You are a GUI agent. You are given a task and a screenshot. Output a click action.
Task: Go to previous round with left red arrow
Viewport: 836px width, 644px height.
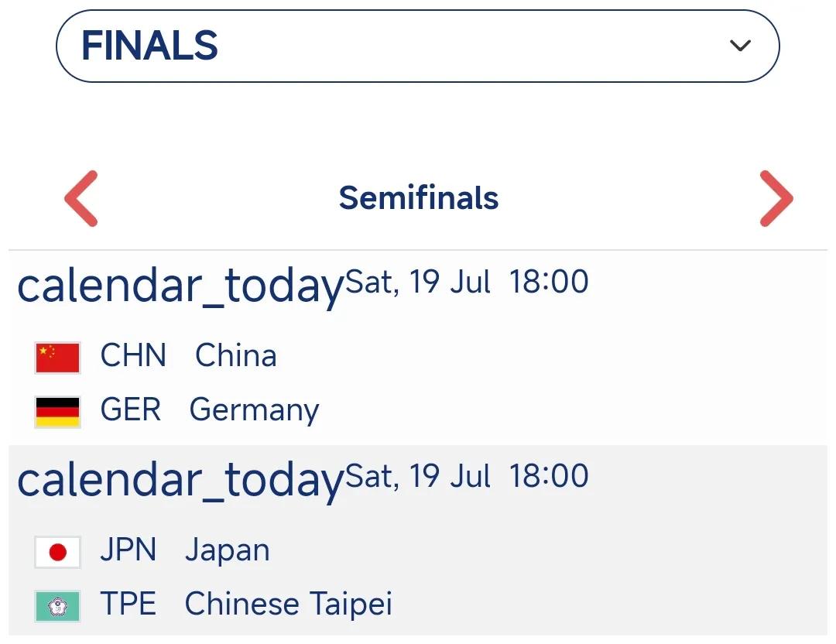(x=81, y=198)
